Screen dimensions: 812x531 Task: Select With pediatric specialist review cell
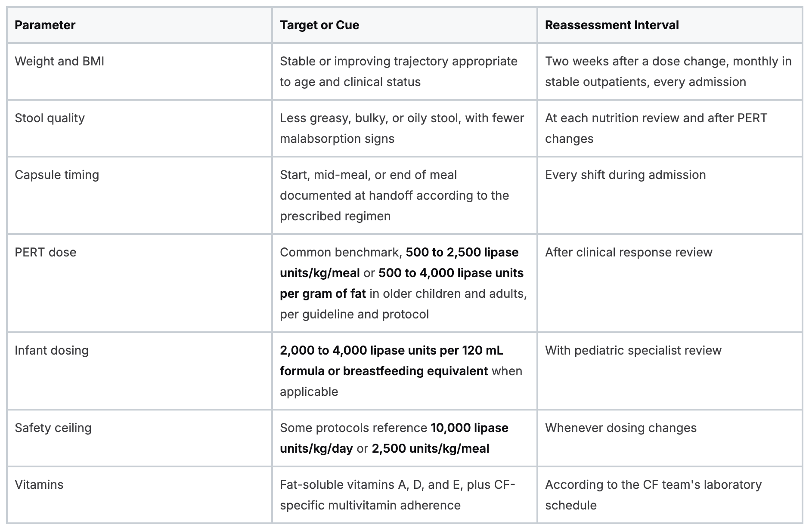669,371
